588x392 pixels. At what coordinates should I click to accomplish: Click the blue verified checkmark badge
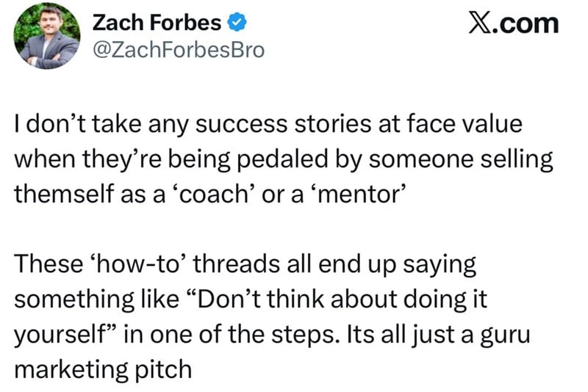tap(237, 23)
